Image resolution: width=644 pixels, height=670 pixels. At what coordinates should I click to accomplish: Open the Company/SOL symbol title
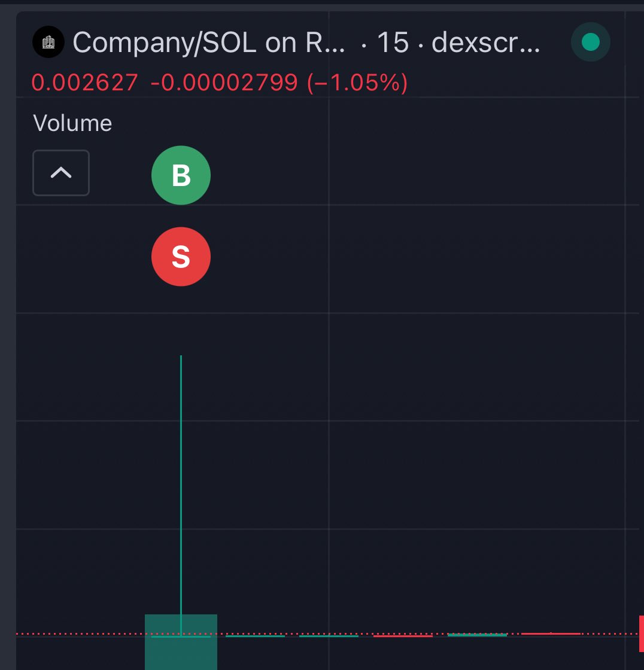click(209, 42)
